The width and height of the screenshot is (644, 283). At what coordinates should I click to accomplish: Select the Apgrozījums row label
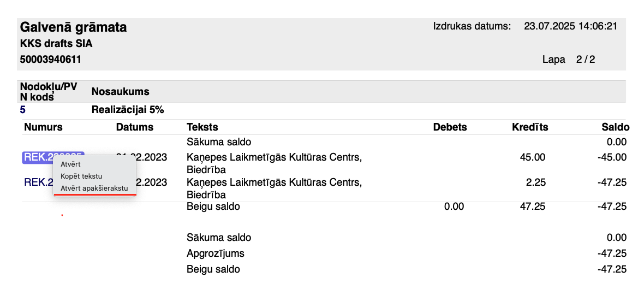216,253
